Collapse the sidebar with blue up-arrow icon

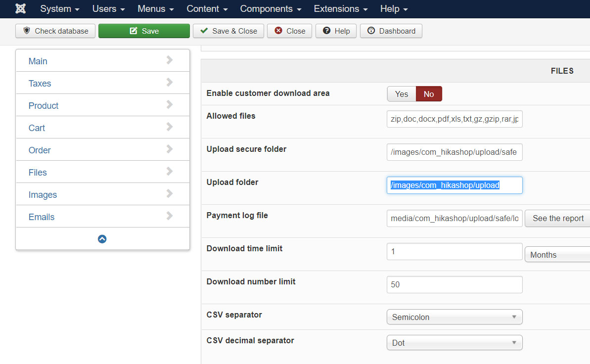click(102, 239)
